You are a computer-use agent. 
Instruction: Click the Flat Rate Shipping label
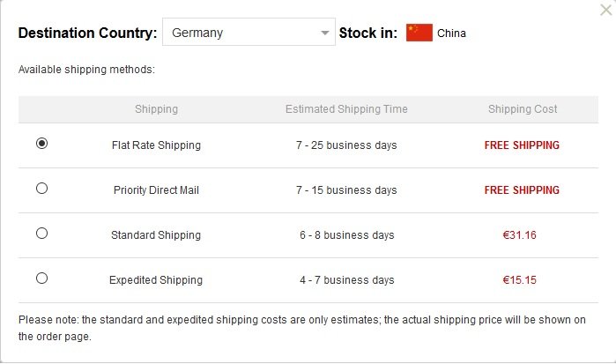[156, 145]
